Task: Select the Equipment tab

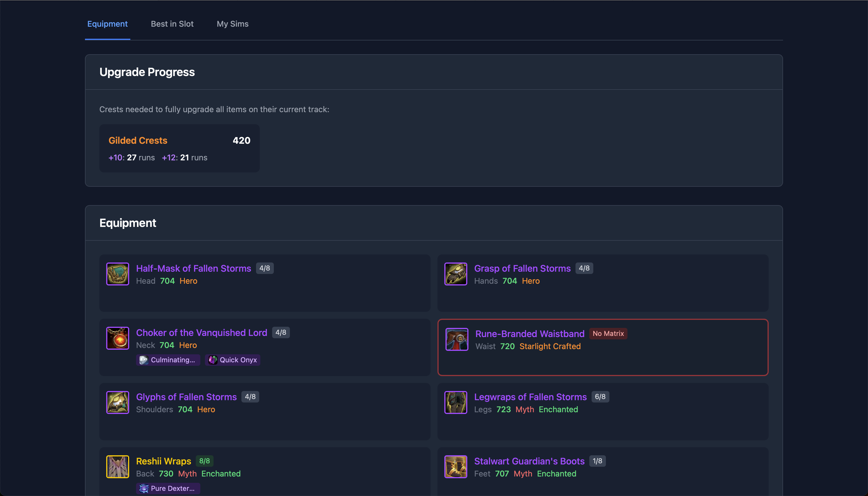Action: pos(107,24)
